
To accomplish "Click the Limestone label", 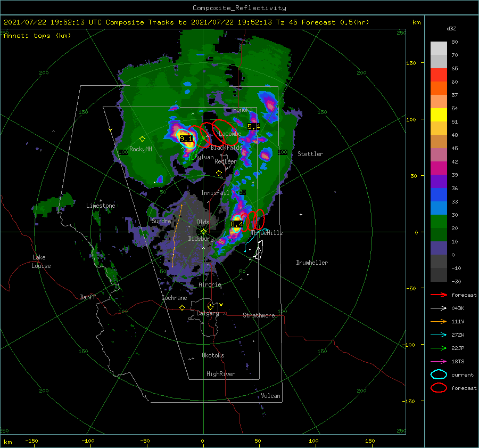I will [x=101, y=206].
